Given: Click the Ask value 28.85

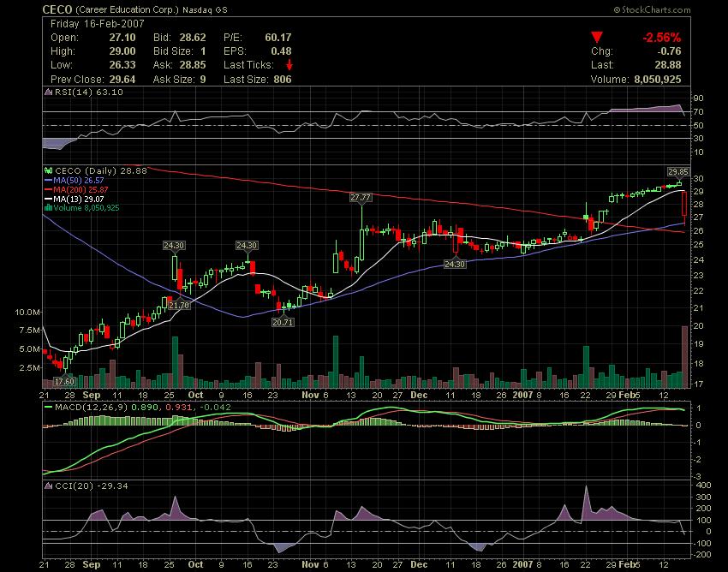Looking at the screenshot, I should point(192,65).
